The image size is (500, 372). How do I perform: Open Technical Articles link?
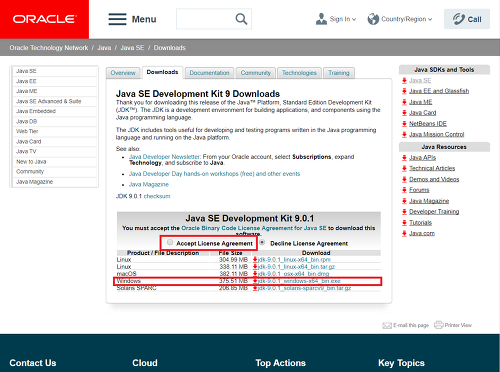pos(432,168)
